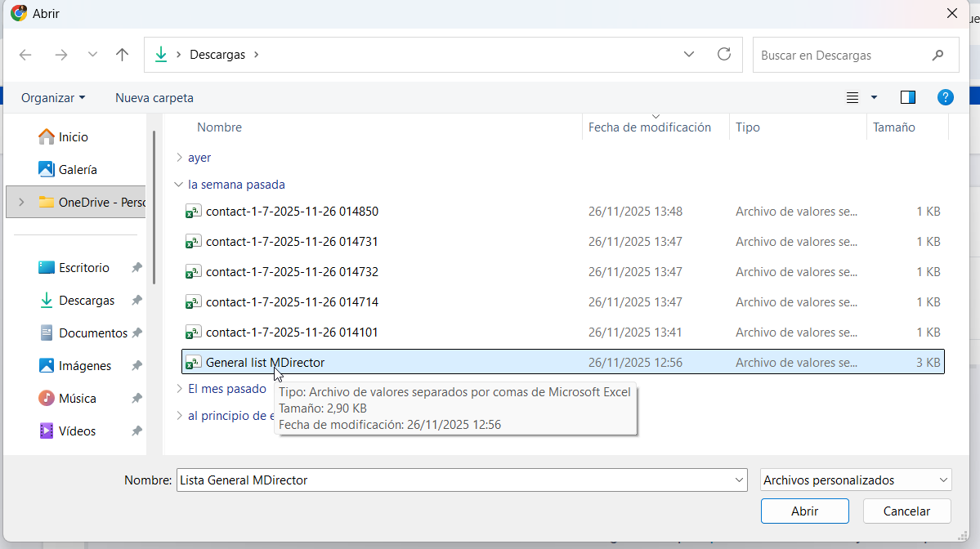Expand the 'ayer' file group
Image resolution: width=980 pixels, height=549 pixels.
[180, 158]
